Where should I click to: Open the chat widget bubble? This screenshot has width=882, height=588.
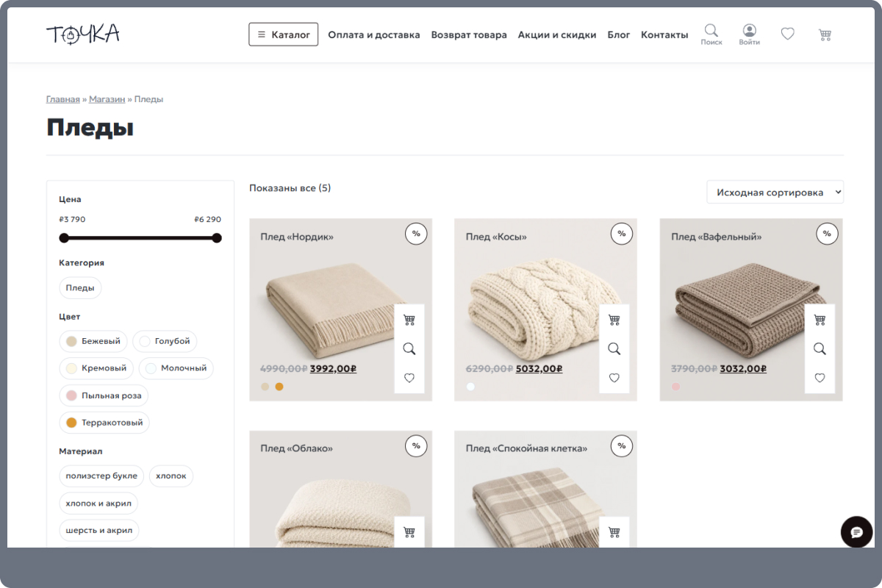tap(856, 531)
